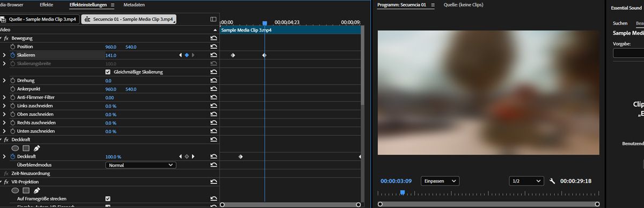Viewport: 644px width, 208px height.
Task: Select pen mask tool under VR-Projektion
Action: (36, 190)
